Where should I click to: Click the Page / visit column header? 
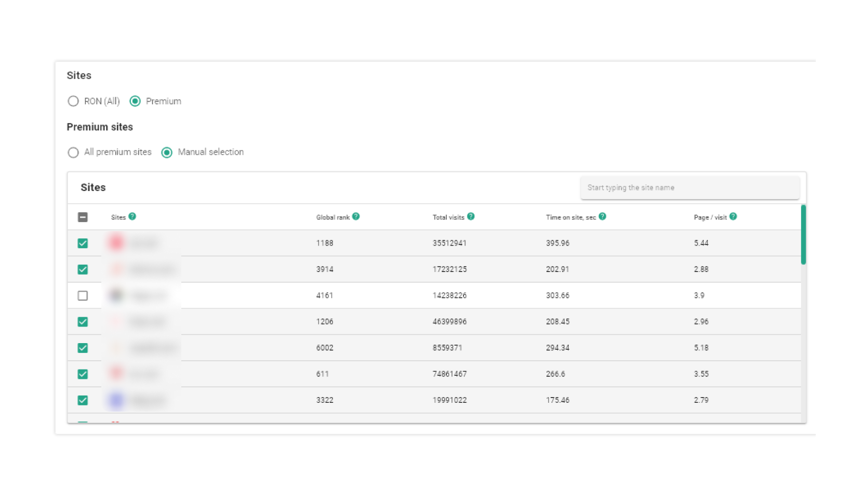click(710, 217)
